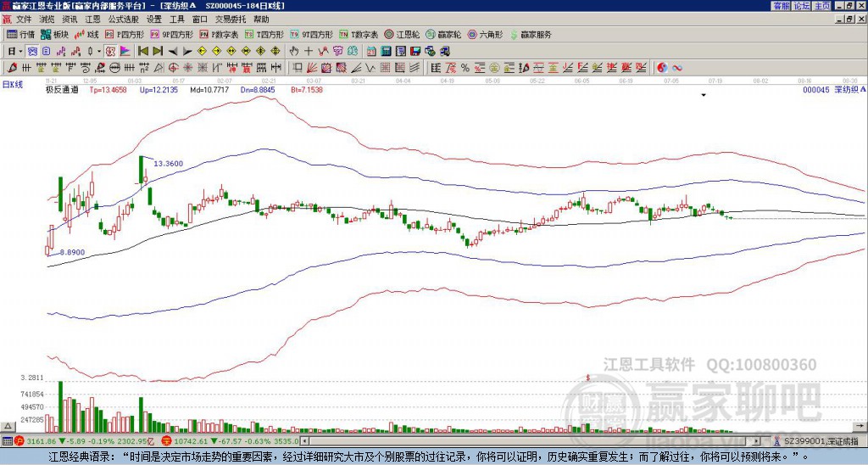Open the P数字表 tool
The width and height of the screenshot is (868, 465).
[219, 34]
